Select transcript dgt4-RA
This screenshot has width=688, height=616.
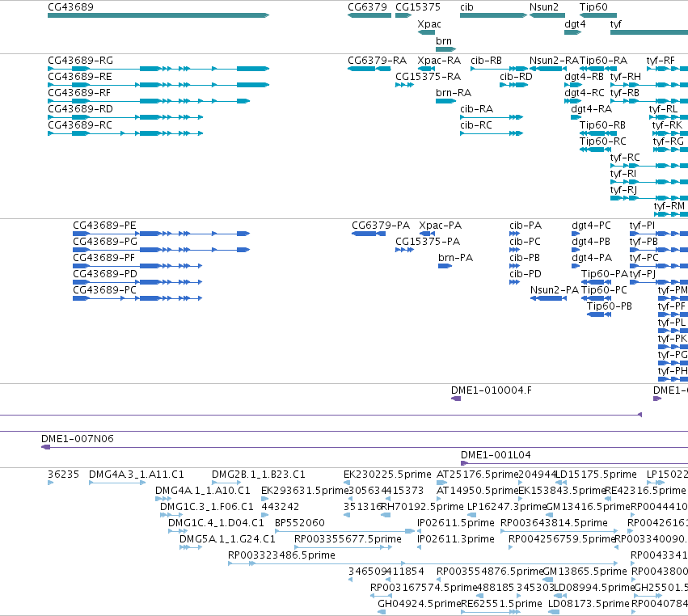[576, 117]
